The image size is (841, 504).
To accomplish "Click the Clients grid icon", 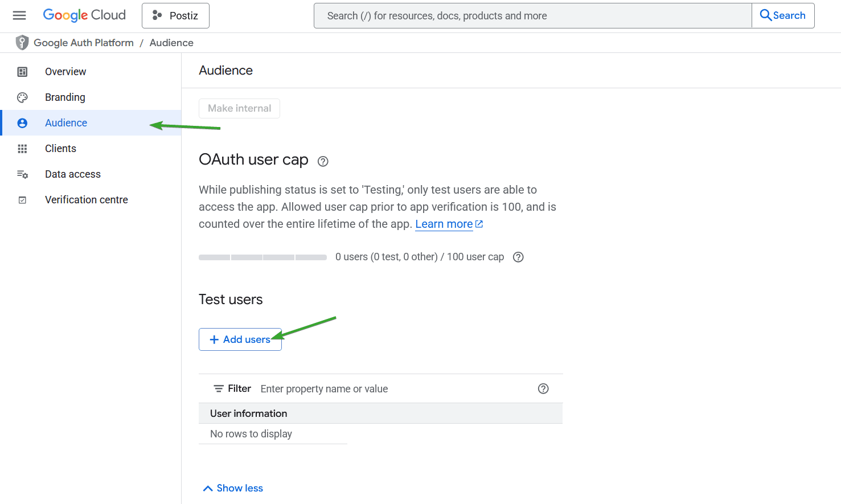I will (22, 149).
